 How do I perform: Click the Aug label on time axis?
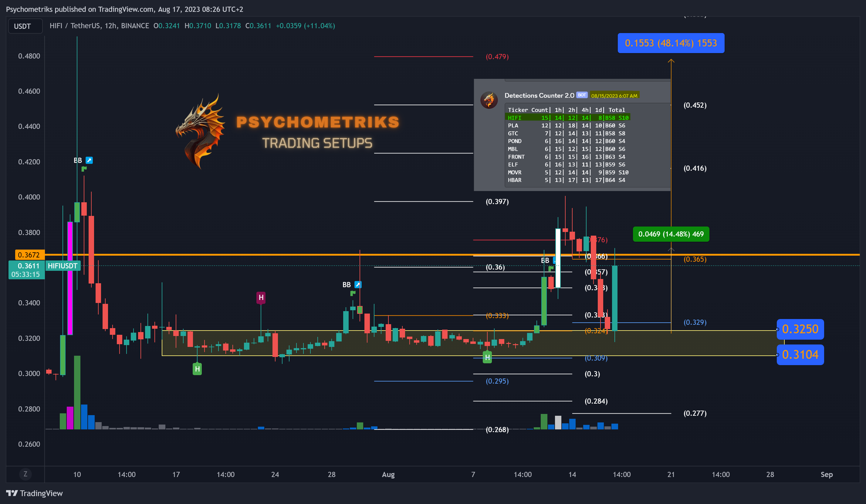[x=388, y=475]
